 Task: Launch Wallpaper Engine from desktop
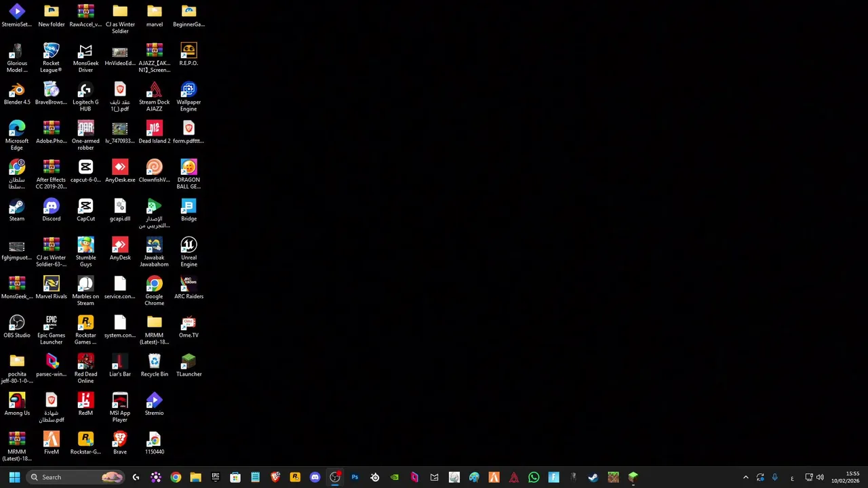[x=189, y=97]
